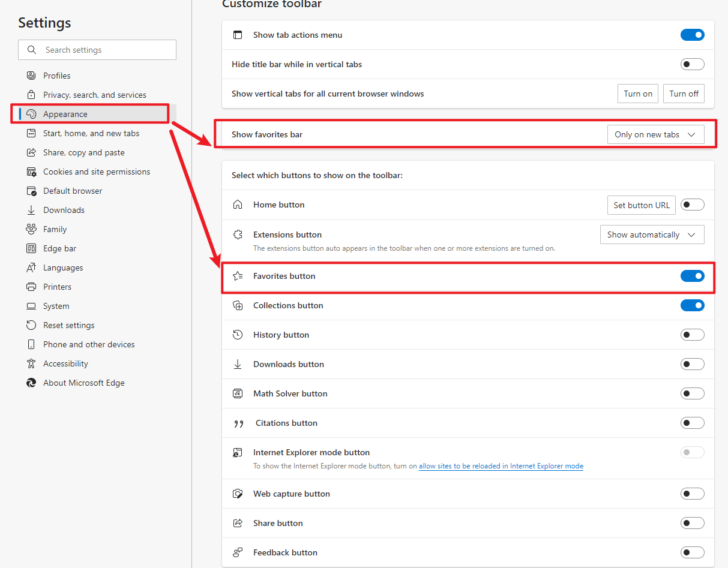
Task: Click the Set button URL button
Action: pyautogui.click(x=642, y=205)
